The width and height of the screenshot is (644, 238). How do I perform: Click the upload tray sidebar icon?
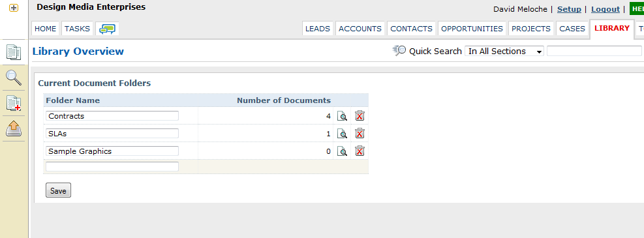point(14,128)
